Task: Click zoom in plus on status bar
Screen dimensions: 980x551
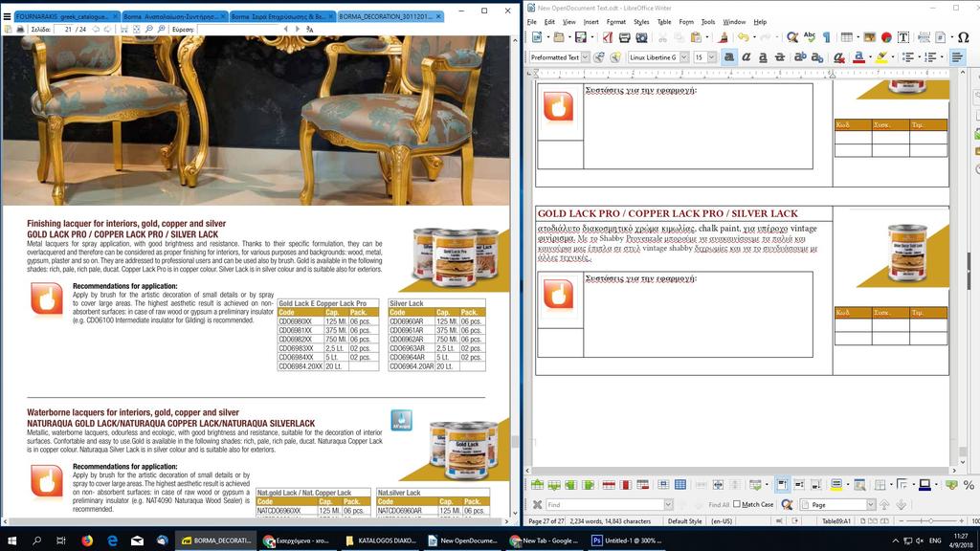Action: click(x=961, y=520)
